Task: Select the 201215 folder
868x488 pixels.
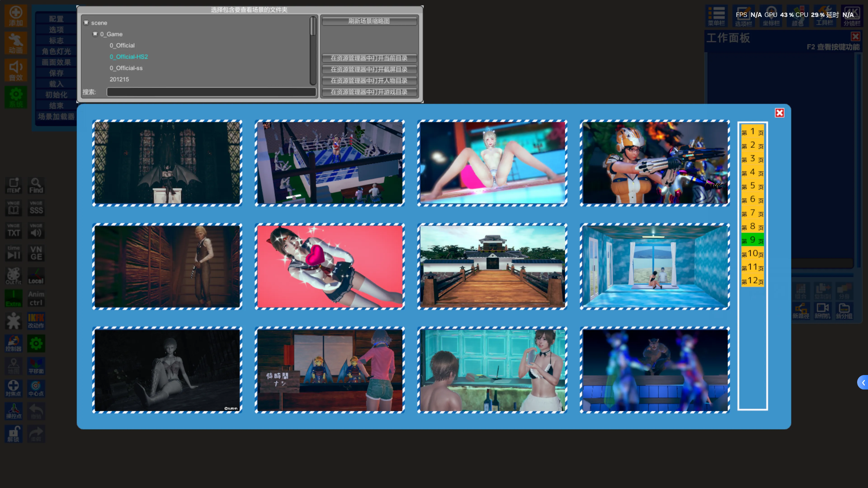Action: click(119, 79)
